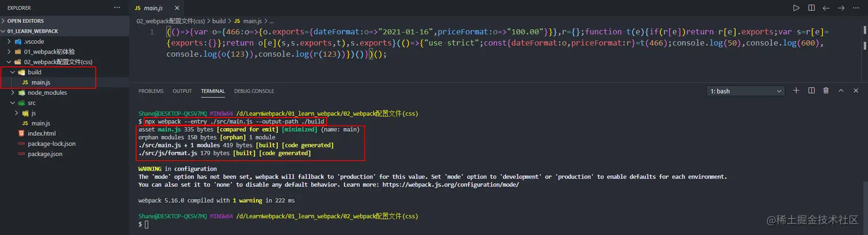Open the editor's More Actions ellipsis
The height and width of the screenshot is (235, 868).
[x=856, y=8]
